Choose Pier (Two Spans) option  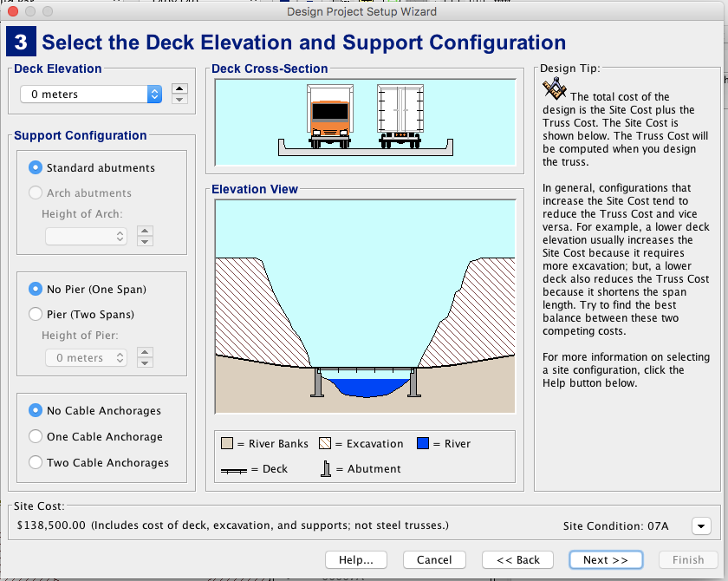click(x=36, y=314)
